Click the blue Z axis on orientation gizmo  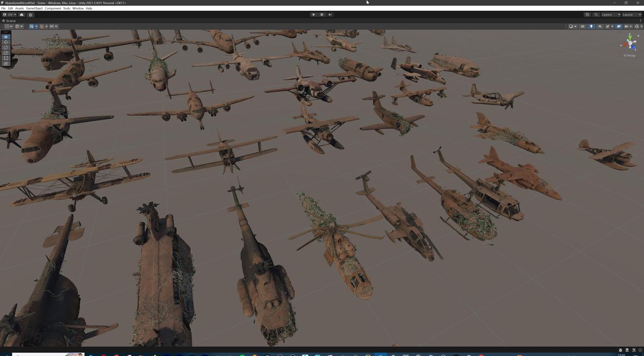(x=634, y=47)
